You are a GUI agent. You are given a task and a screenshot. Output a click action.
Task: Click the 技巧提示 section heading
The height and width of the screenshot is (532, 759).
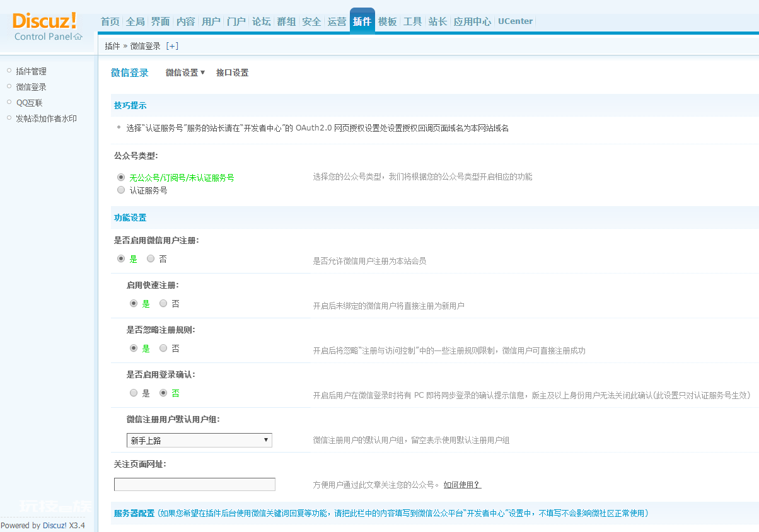(130, 105)
